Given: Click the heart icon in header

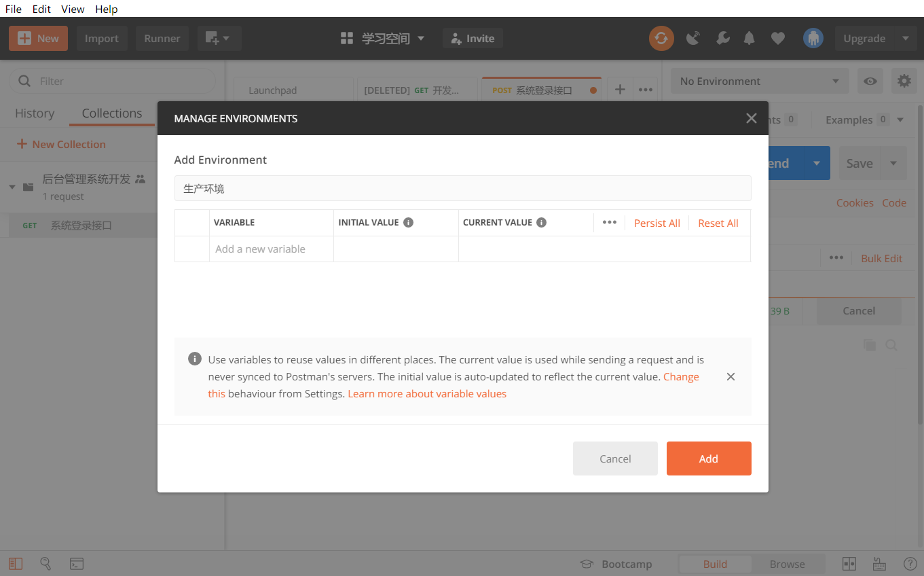Looking at the screenshot, I should [778, 39].
